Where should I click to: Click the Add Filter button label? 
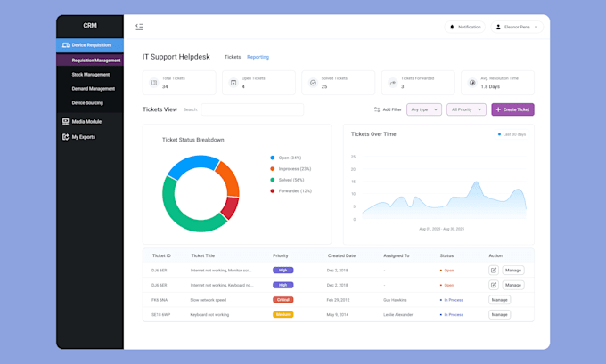pyautogui.click(x=392, y=109)
